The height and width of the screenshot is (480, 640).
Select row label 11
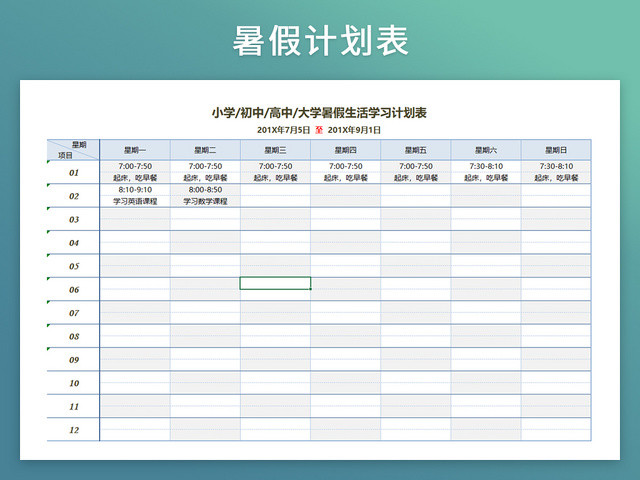73,407
